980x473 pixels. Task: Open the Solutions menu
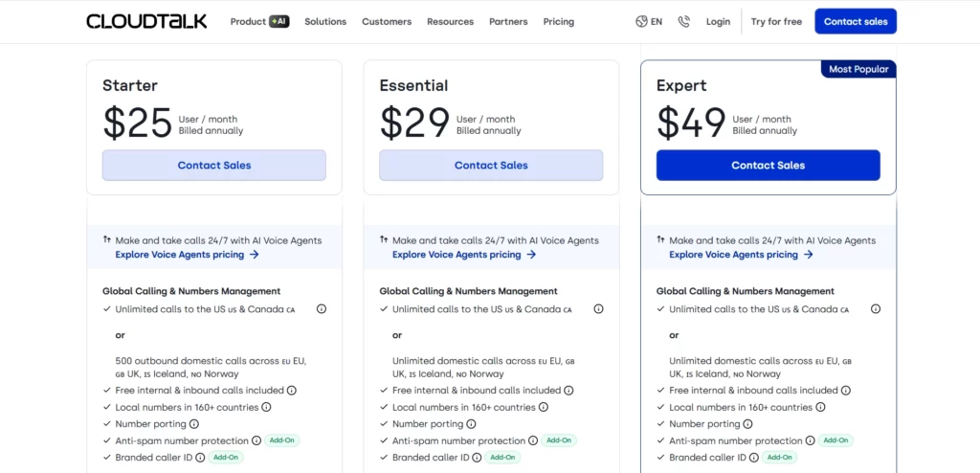[x=325, y=21]
